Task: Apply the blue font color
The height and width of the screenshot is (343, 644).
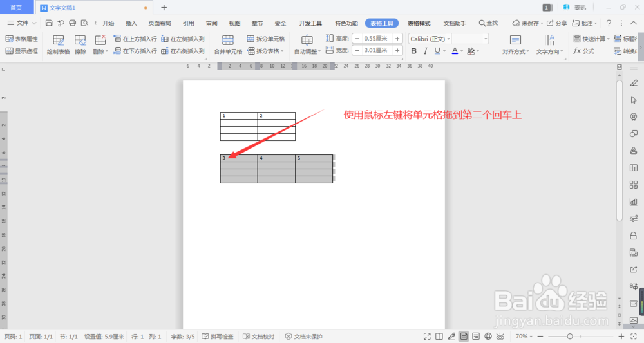Action: tap(455, 51)
